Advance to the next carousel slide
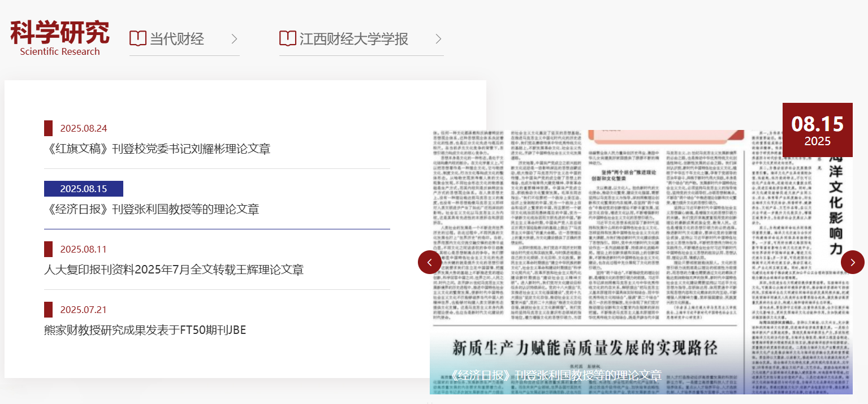Viewport: 868px width, 404px height. click(852, 262)
